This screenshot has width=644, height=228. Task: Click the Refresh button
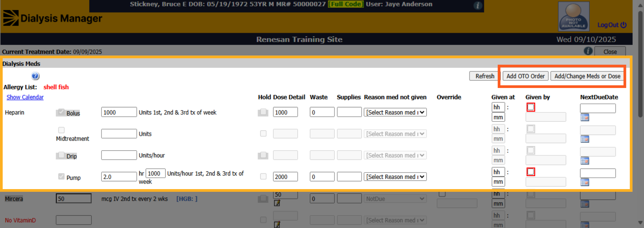485,76
